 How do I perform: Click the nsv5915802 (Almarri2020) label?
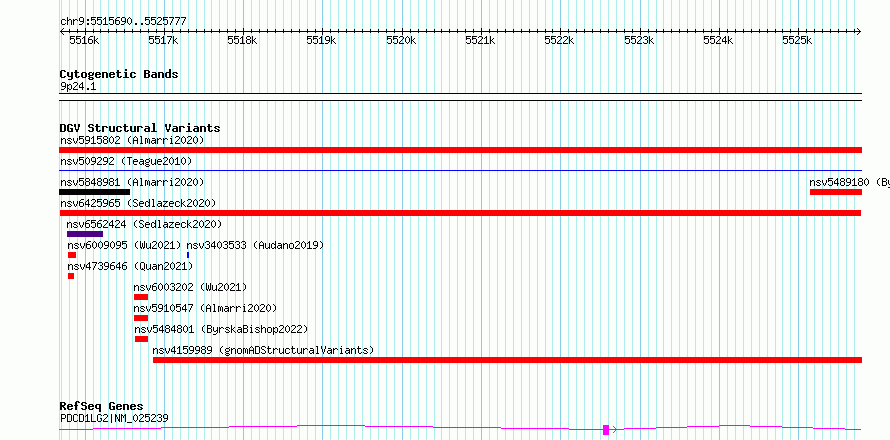point(132,140)
